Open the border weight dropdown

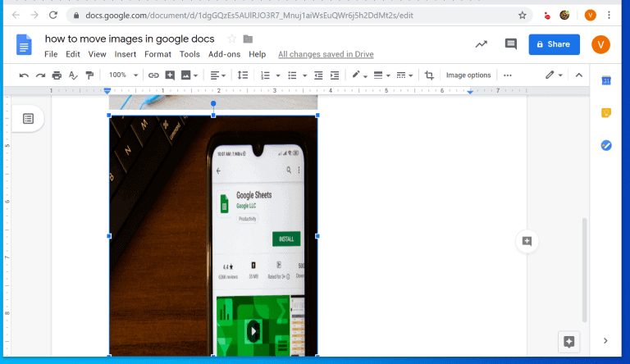tap(381, 75)
